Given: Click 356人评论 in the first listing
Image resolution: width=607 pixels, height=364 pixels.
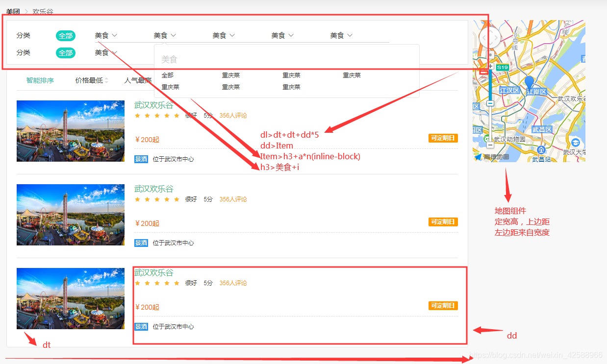Looking at the screenshot, I should [233, 116].
